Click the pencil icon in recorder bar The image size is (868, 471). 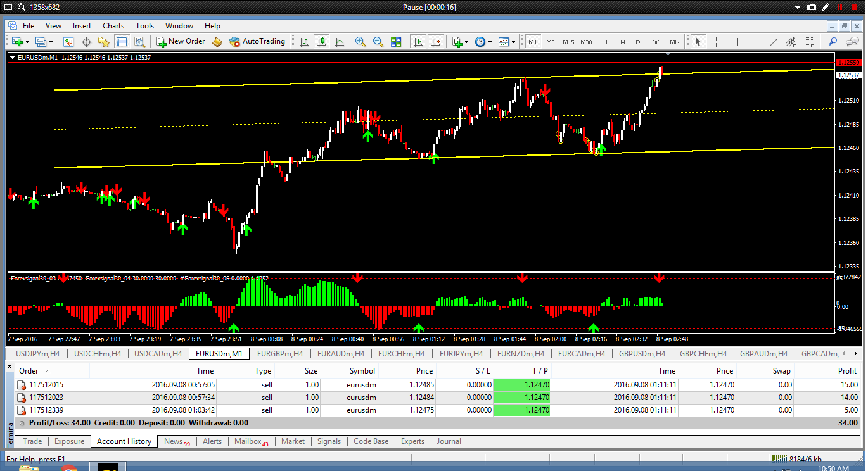(826, 7)
